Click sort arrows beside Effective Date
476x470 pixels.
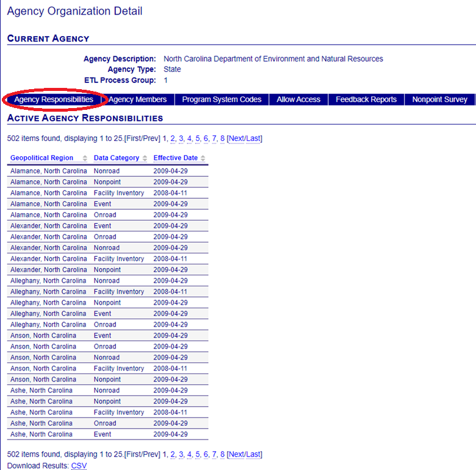pyautogui.click(x=203, y=158)
